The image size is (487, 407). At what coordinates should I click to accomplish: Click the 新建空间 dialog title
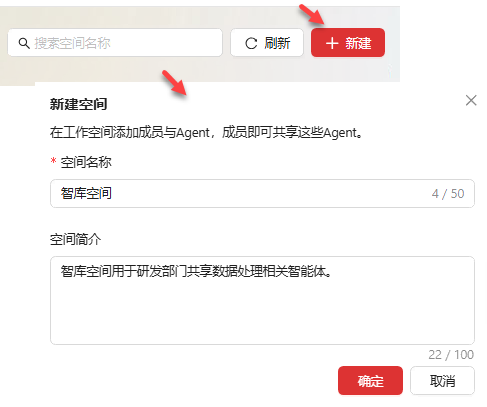pyautogui.click(x=78, y=104)
